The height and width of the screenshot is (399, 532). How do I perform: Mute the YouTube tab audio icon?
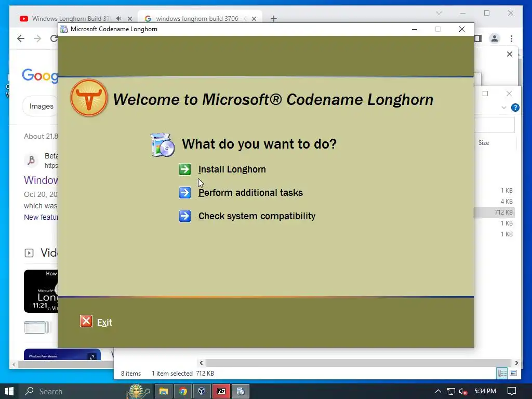(x=118, y=18)
